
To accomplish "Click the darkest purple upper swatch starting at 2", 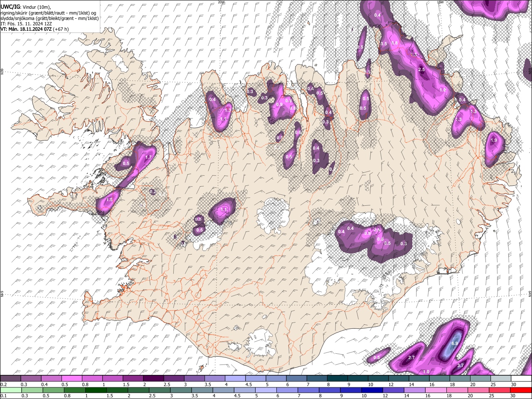I will pos(153,378).
